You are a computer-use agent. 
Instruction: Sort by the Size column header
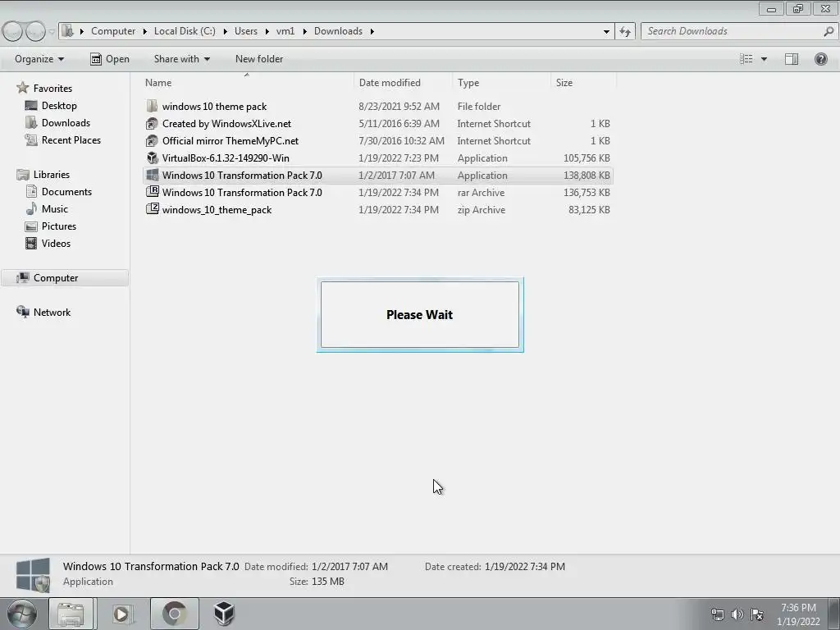point(583,83)
